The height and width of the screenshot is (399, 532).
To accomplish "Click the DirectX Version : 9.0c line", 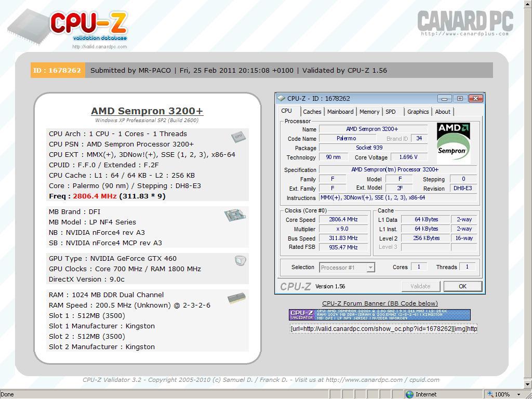I will coord(87,279).
